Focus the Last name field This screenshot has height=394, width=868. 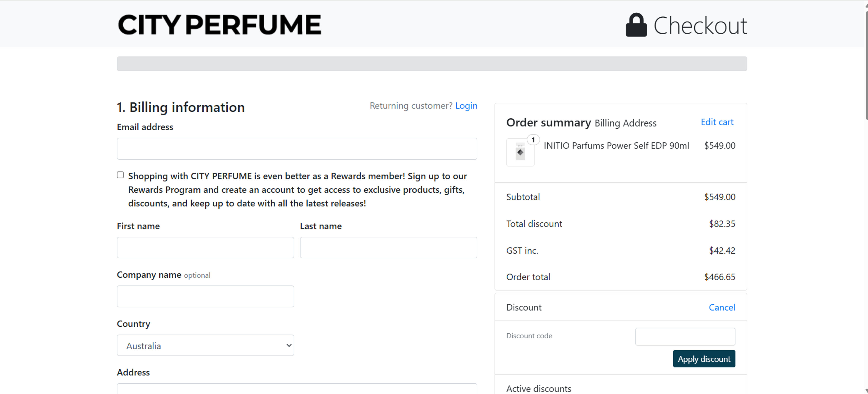(388, 248)
